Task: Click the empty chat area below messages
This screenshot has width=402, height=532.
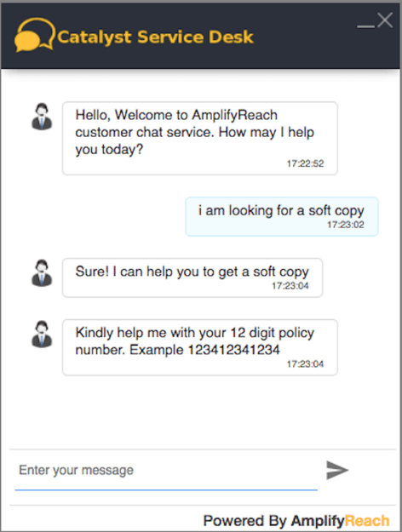Action: tap(201, 412)
